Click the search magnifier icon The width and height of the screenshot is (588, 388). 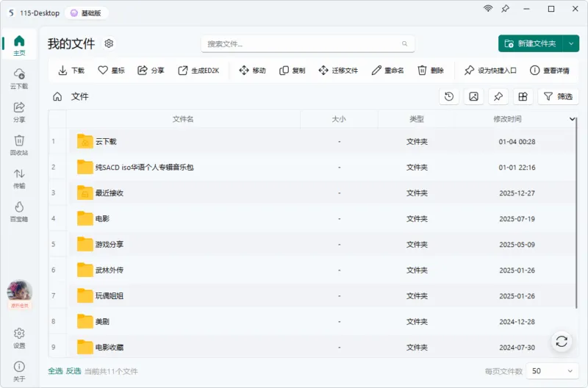click(405, 44)
